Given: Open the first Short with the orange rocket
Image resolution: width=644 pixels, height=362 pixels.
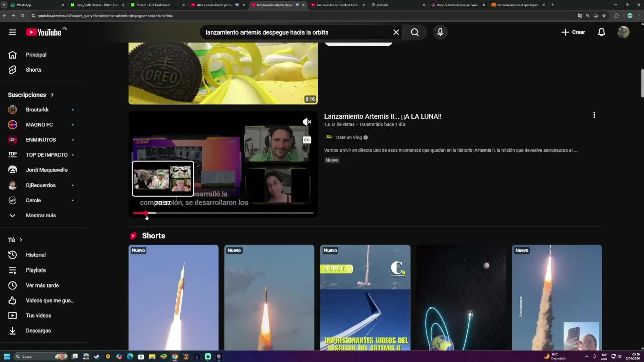Looking at the screenshot, I should [x=174, y=298].
